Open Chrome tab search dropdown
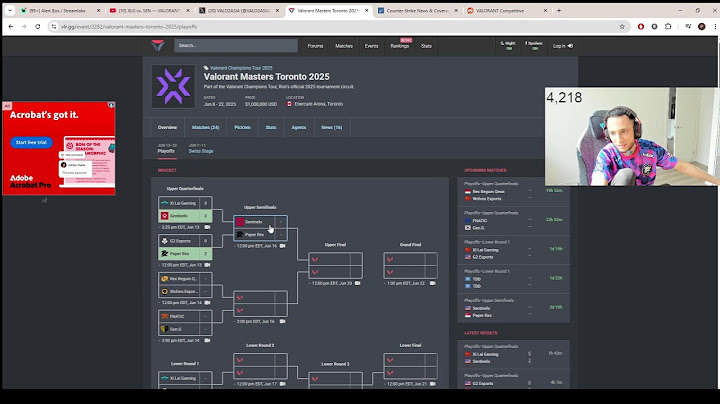This screenshot has height=404, width=720. click(10, 11)
